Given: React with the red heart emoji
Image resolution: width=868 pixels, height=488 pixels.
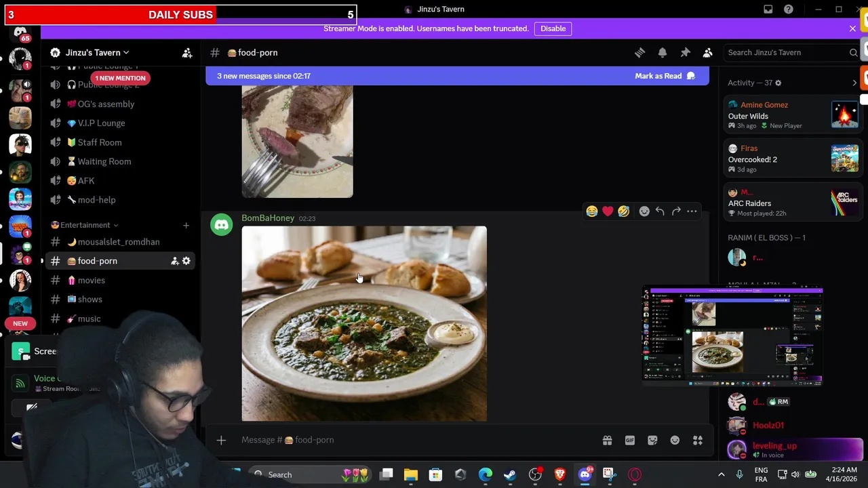Looking at the screenshot, I should [x=608, y=211].
